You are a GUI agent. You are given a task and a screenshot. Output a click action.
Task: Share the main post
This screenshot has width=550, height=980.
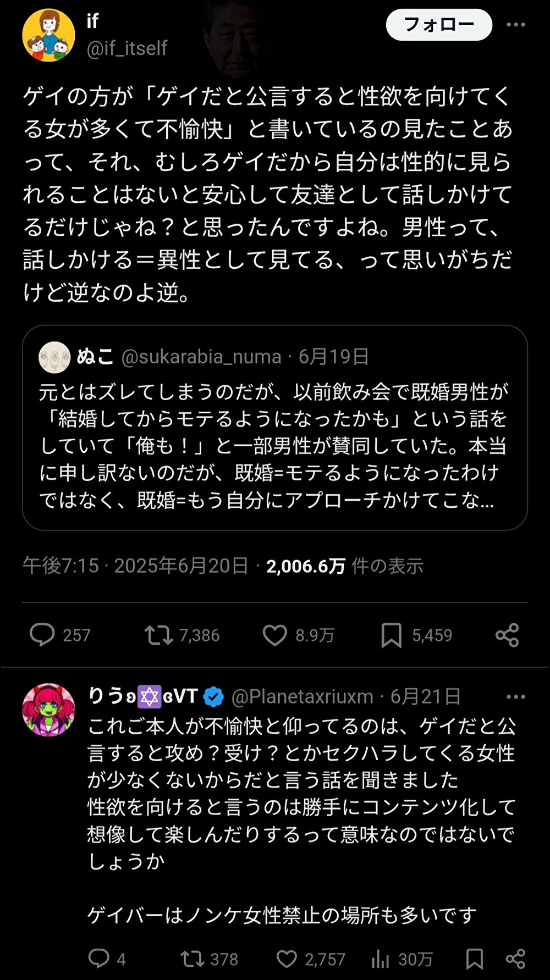point(507,635)
